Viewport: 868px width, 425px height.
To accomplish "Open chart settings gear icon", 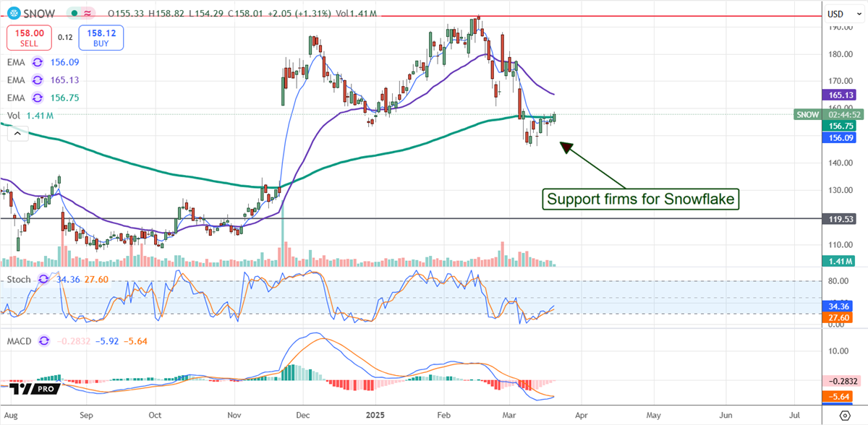I will pyautogui.click(x=845, y=416).
